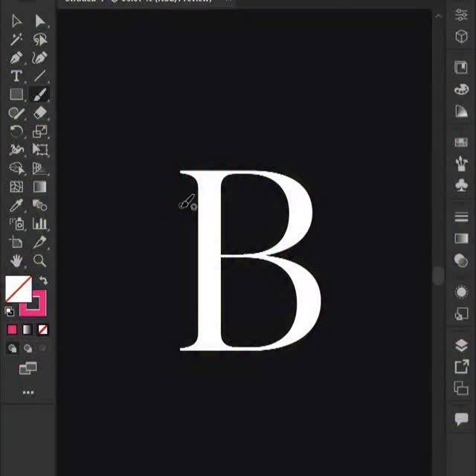This screenshot has height=476, width=476.
Task: Expand the Layers panel
Action: click(x=460, y=346)
